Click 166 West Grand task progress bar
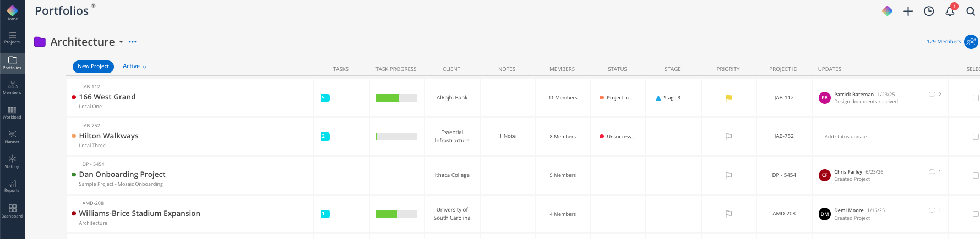 (396, 98)
